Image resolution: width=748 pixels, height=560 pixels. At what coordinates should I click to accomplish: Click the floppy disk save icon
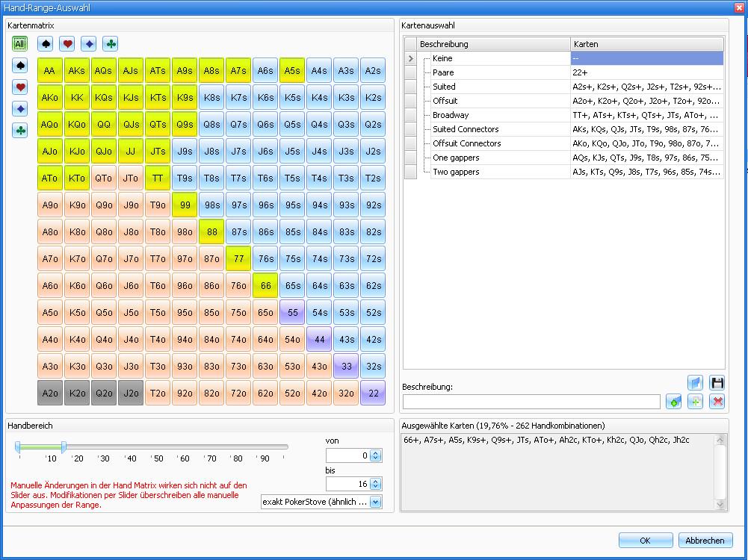717,382
